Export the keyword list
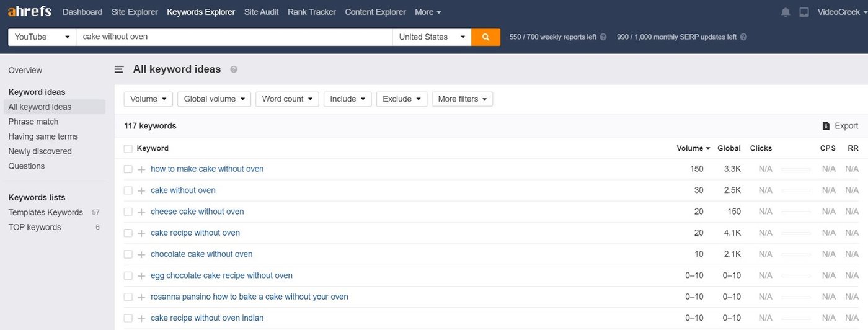Viewport: 868px width, 330px height. point(840,126)
